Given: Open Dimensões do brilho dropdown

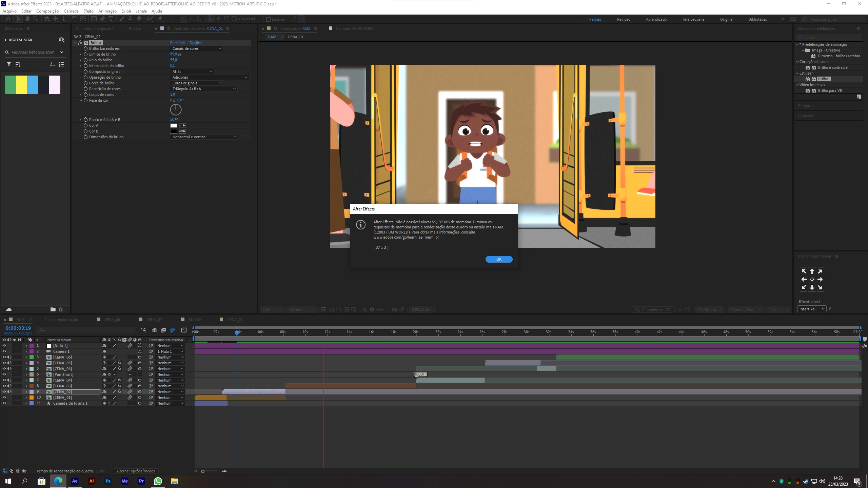Looking at the screenshot, I should pos(204,137).
